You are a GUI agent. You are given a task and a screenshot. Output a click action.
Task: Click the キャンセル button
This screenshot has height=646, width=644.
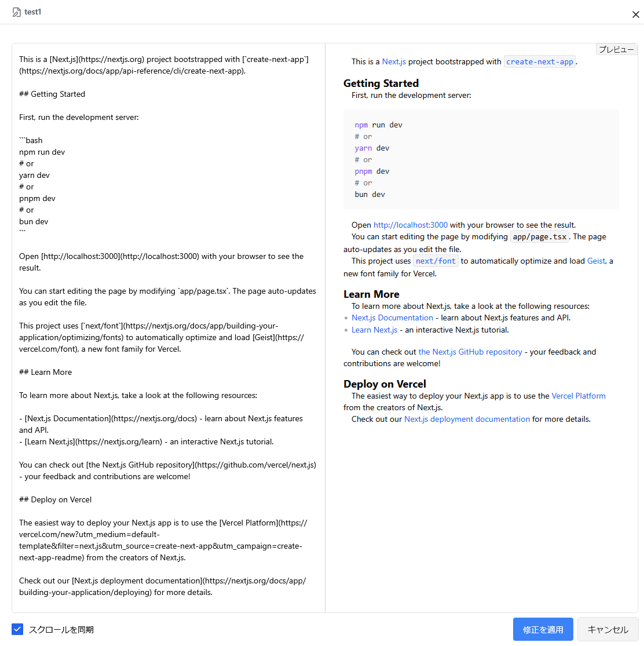tap(608, 629)
